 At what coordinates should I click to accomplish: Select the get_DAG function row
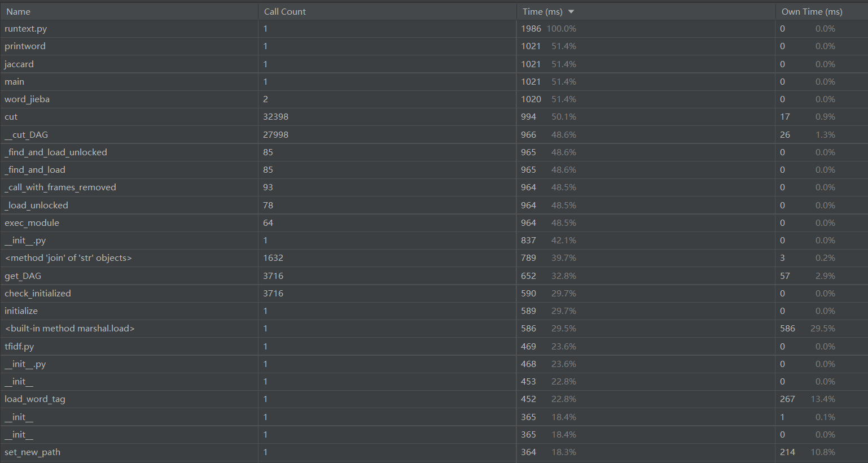point(23,276)
